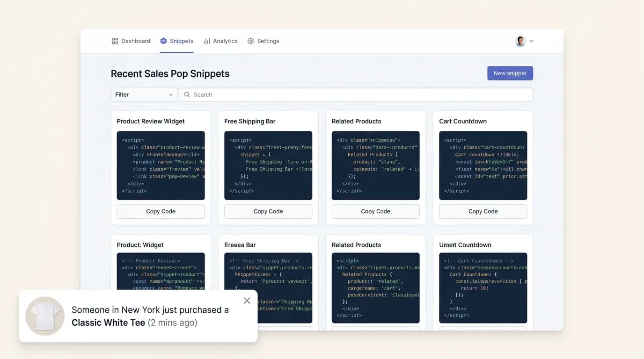Click the Free Shipping Bar code block
The height and width of the screenshot is (359, 644).
(268, 165)
